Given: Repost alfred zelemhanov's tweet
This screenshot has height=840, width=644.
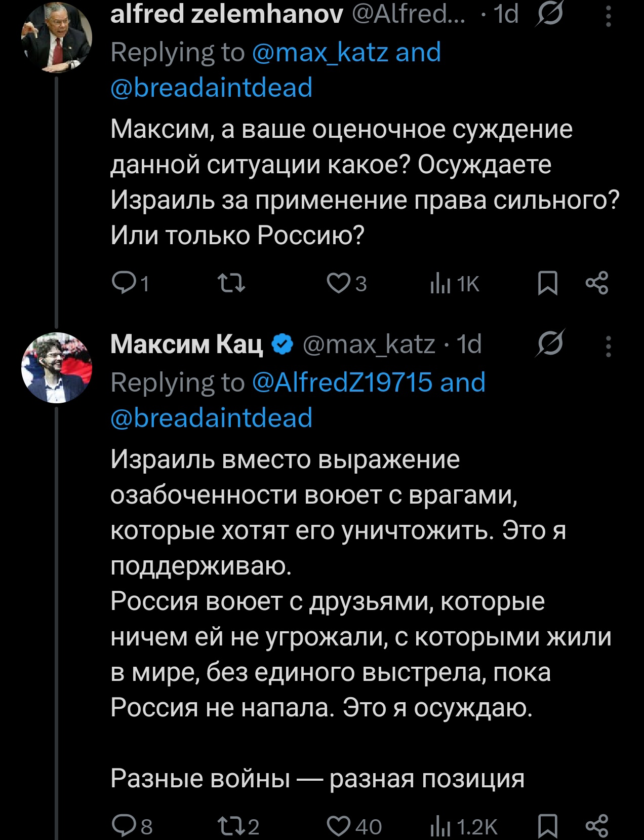Looking at the screenshot, I should click(x=231, y=284).
